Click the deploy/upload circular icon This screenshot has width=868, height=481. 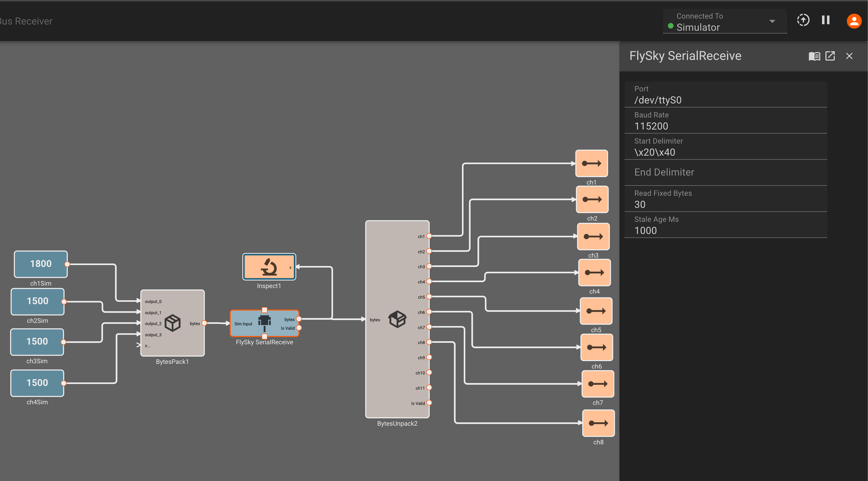pos(803,20)
